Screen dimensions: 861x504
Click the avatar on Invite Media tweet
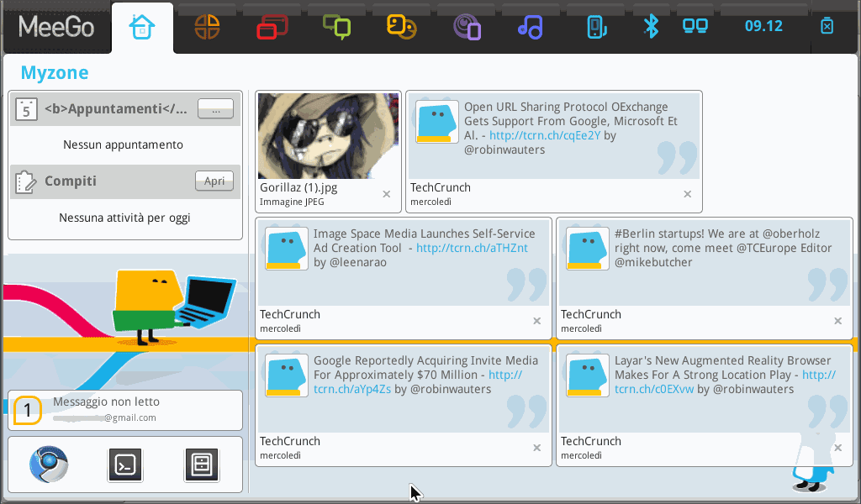coord(287,375)
